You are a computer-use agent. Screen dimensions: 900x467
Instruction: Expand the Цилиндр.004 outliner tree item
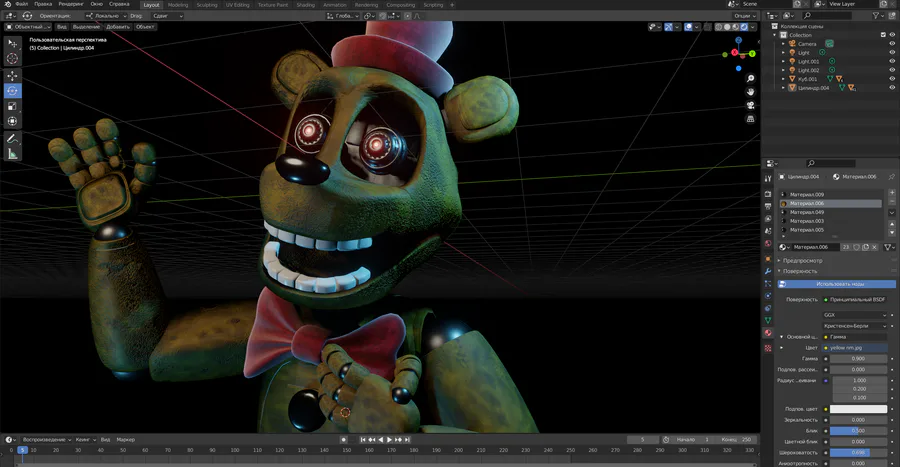click(x=783, y=88)
